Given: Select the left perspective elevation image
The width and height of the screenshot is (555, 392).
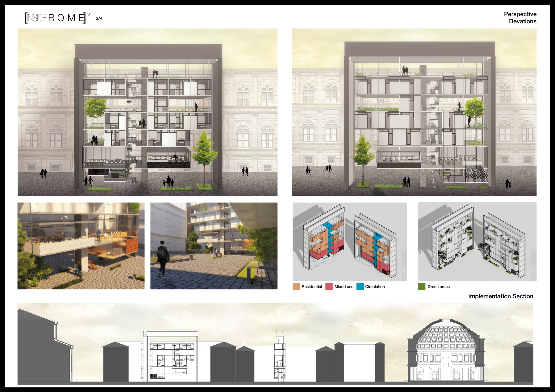Looking at the screenshot, I should pyautogui.click(x=147, y=112).
